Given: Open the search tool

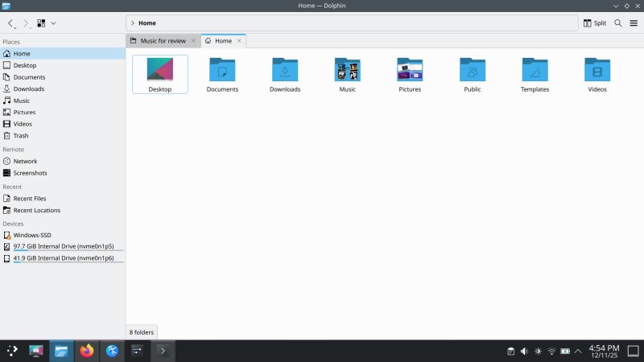Looking at the screenshot, I should pyautogui.click(x=618, y=23).
